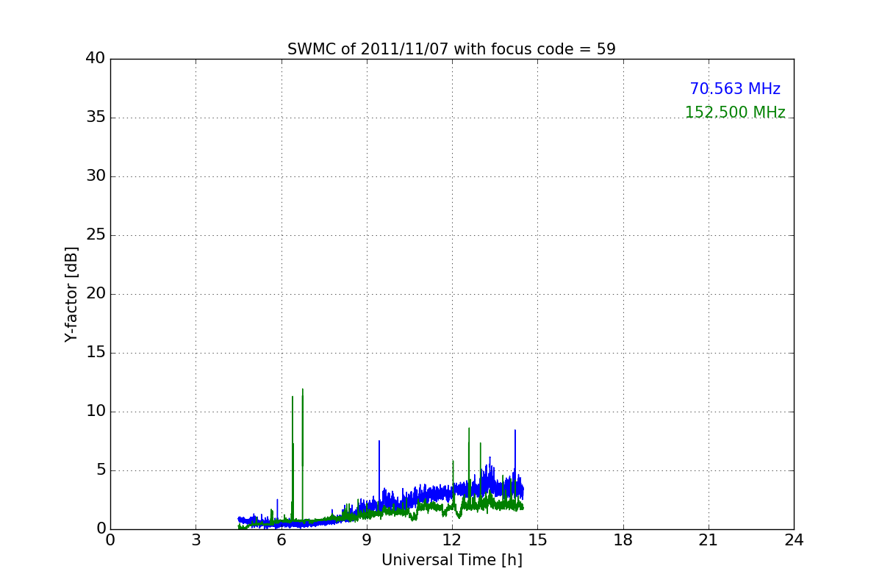
Task: Click the plot title "SWMC of 2011/11/07 with focus code = 59"
Action: (451, 49)
